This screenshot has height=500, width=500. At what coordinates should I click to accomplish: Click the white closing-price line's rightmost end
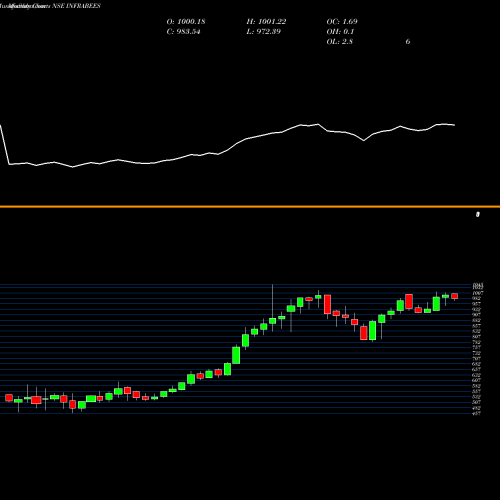[x=455, y=125]
